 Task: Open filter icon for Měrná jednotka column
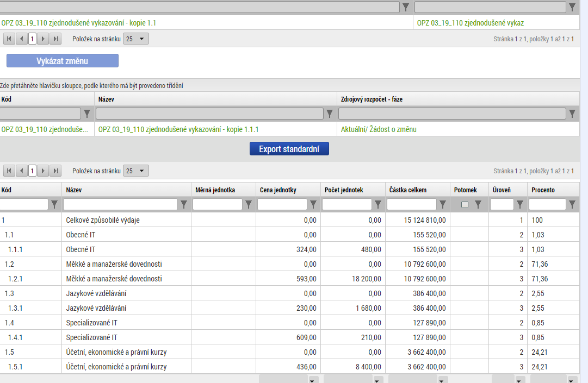coord(249,205)
